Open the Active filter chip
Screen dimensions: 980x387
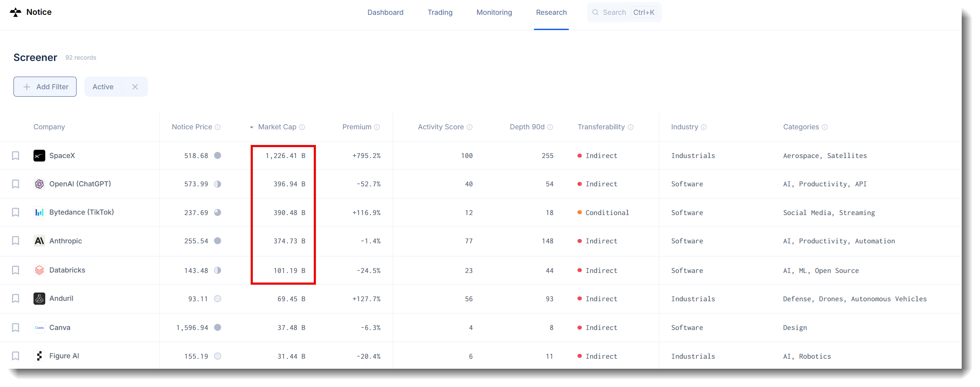click(103, 87)
